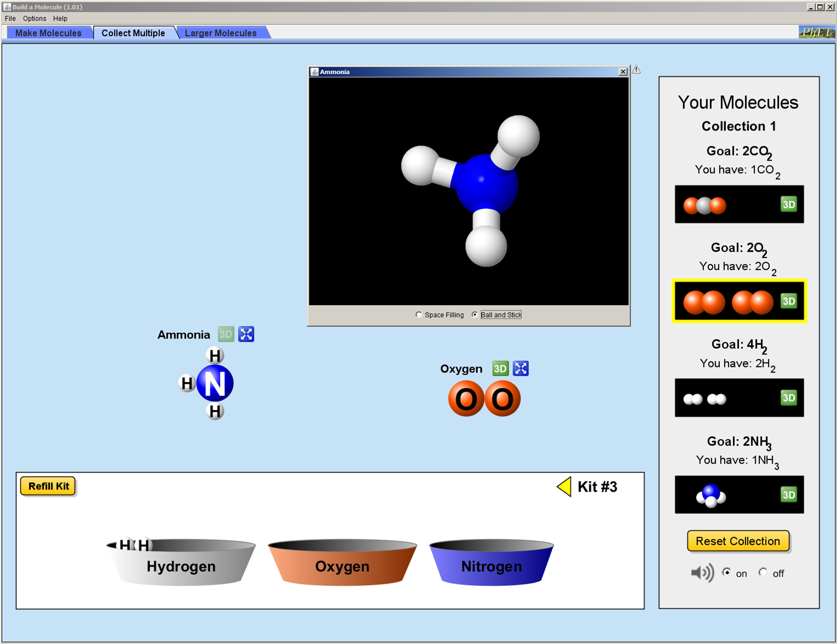837x644 pixels.
Task: Close the Ammonia 3D viewer window
Action: click(x=623, y=72)
